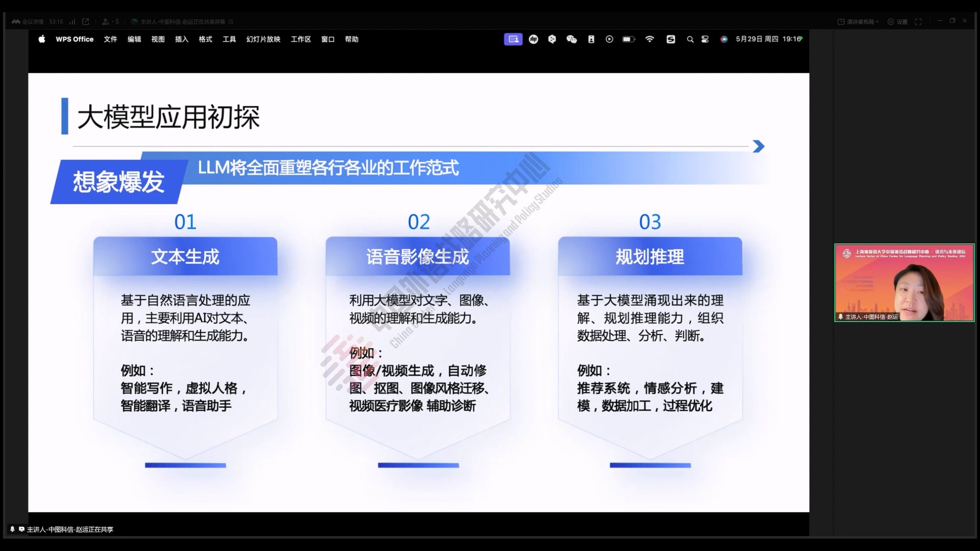
Task: Open the 幻灯片放映 menu
Action: coord(263,39)
